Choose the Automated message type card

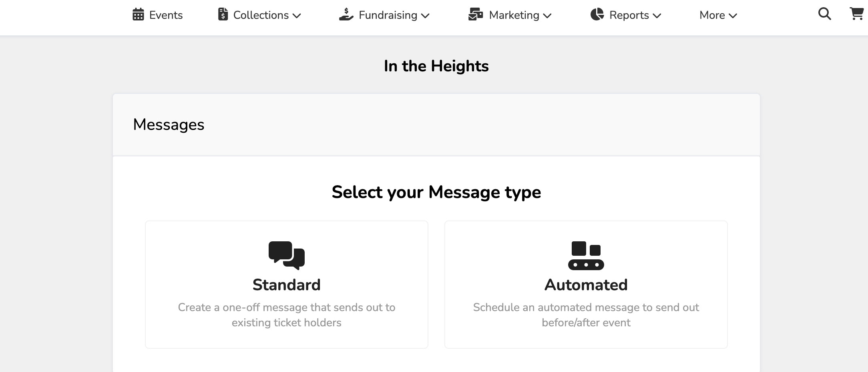click(x=586, y=285)
